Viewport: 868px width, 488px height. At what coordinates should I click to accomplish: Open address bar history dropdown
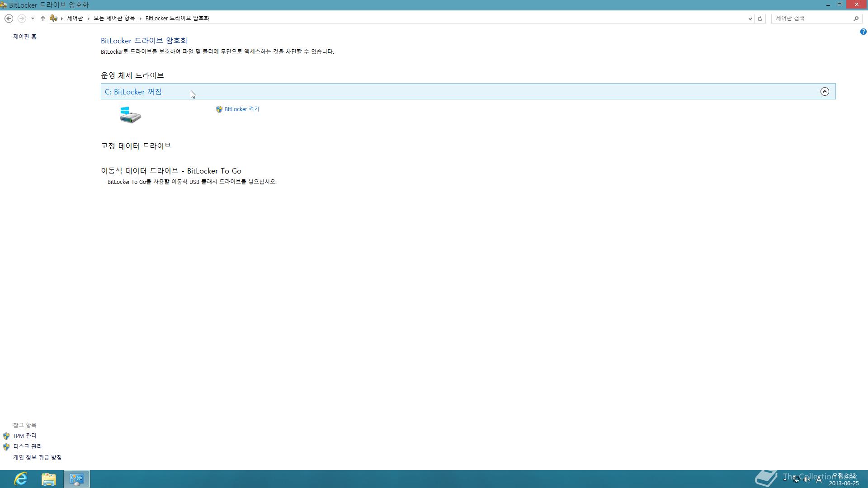point(750,19)
